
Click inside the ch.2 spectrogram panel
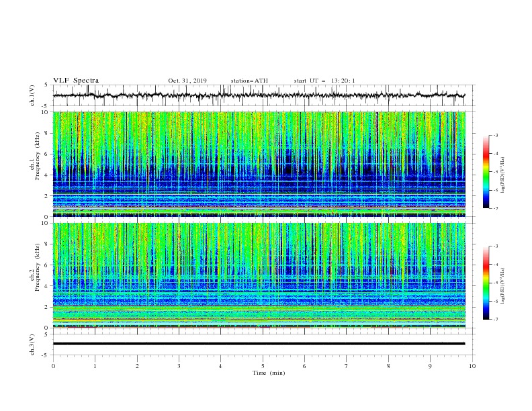(259, 275)
